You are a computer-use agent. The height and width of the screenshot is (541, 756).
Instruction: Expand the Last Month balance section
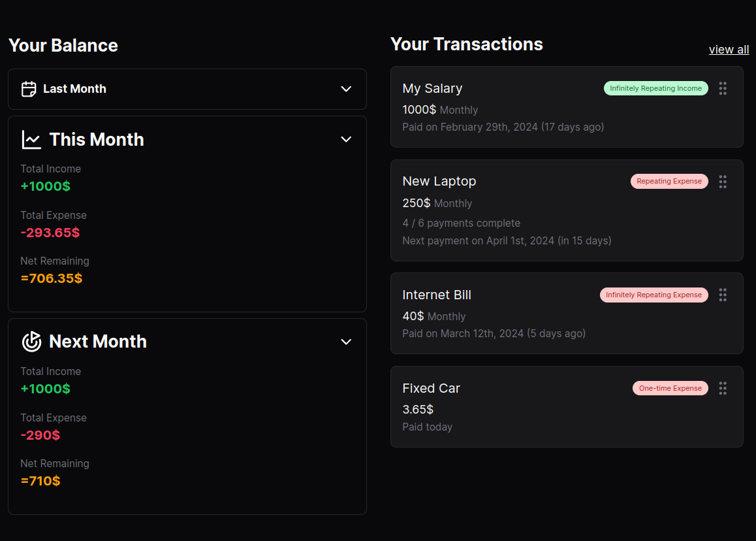click(x=346, y=89)
